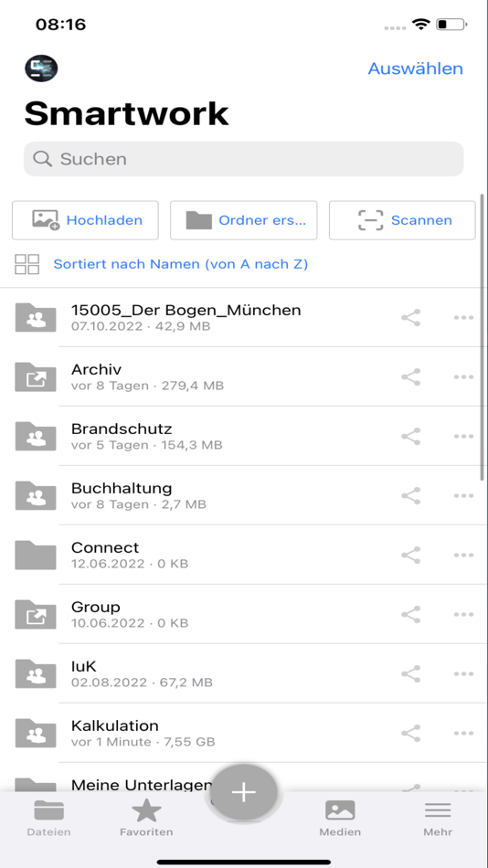
Task: Open the 15005_Der Bogen_München folder icon
Action: click(36, 317)
